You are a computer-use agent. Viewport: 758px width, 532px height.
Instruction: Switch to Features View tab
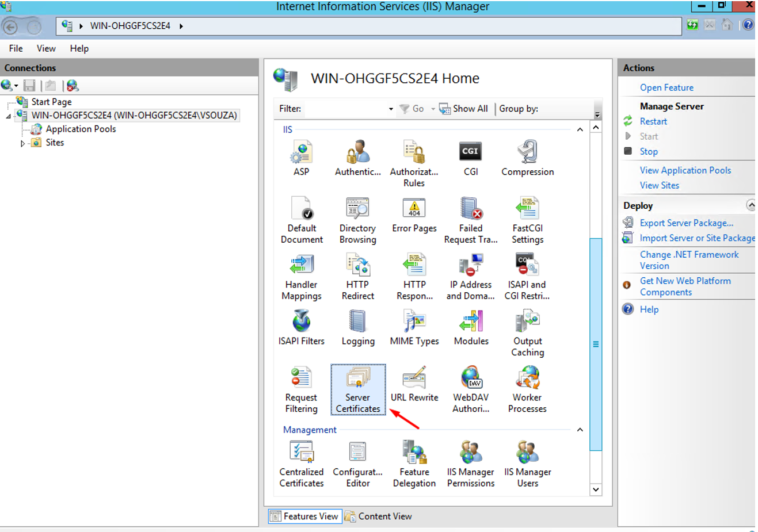coord(305,516)
